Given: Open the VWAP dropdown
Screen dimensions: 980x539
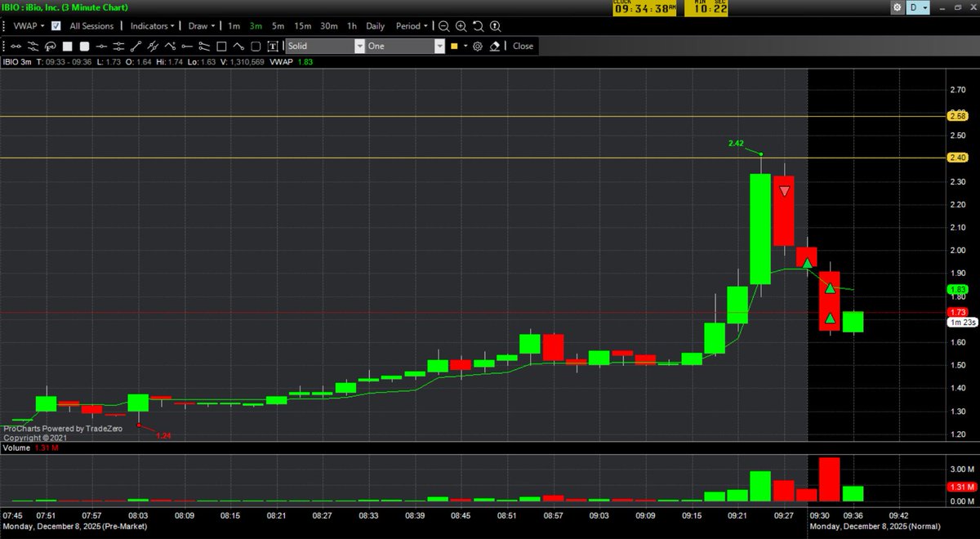Looking at the screenshot, I should (27, 26).
